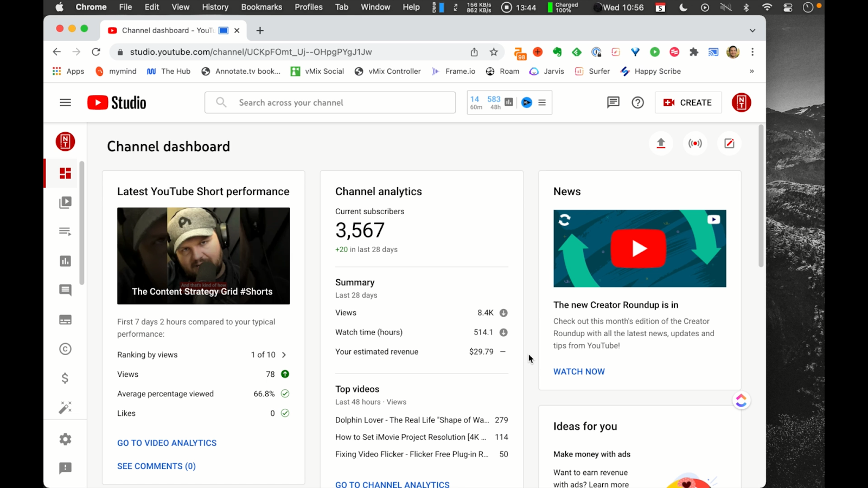The width and height of the screenshot is (868, 488).
Task: Click the Upload videos icon
Action: tap(661, 143)
